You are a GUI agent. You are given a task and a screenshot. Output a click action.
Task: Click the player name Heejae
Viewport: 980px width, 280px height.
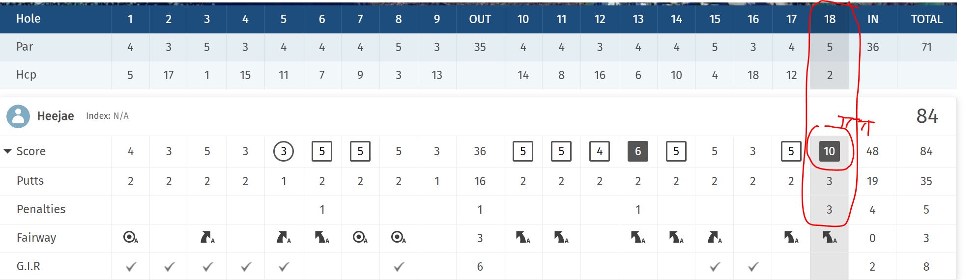(56, 116)
